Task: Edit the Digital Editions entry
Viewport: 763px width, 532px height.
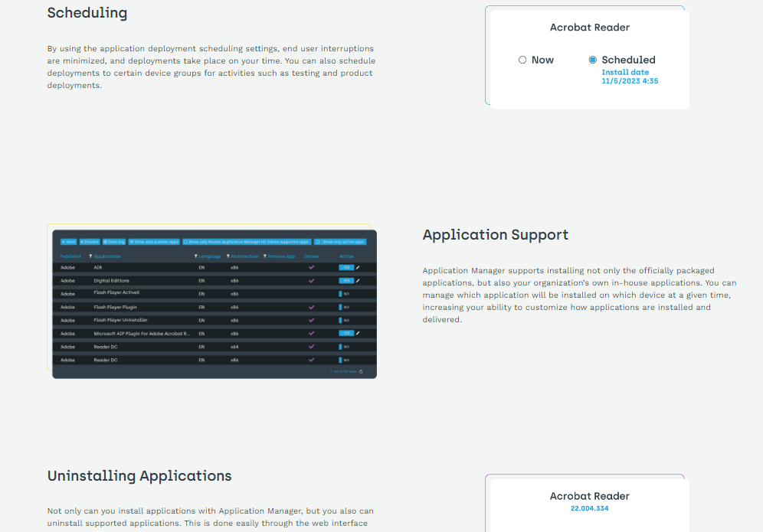Action: tap(357, 280)
